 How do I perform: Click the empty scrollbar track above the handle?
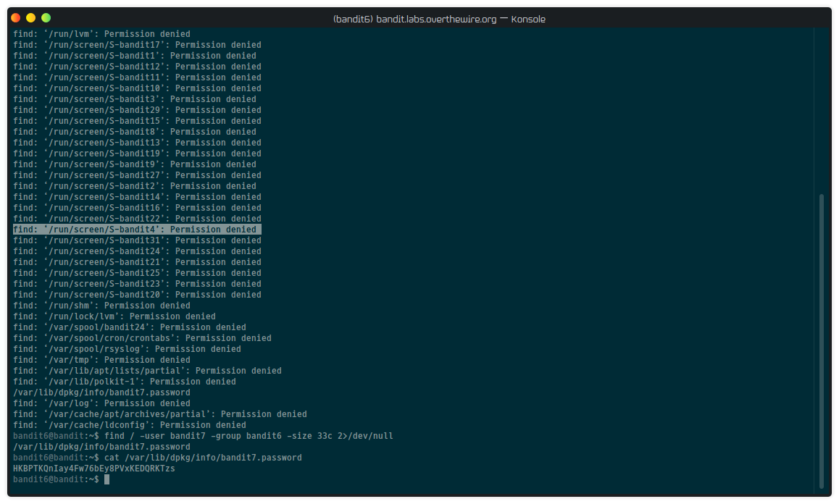pos(820,109)
